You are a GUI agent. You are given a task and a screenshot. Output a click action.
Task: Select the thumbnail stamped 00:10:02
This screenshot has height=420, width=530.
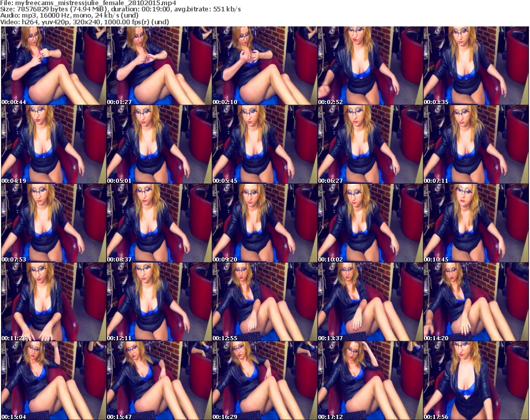370,223
